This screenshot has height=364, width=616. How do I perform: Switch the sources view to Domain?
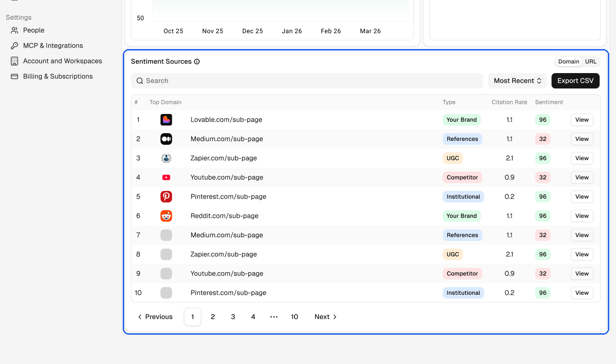pyautogui.click(x=569, y=62)
